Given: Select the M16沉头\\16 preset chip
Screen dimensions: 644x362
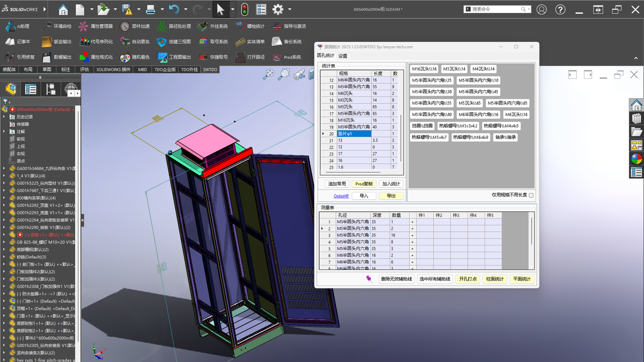Looking at the screenshot, I should point(424,69).
